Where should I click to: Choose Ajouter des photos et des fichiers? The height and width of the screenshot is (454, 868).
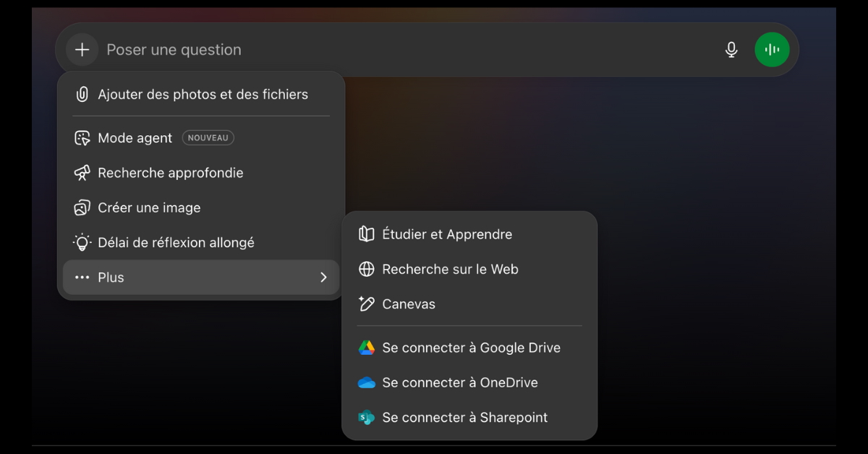[x=203, y=95]
